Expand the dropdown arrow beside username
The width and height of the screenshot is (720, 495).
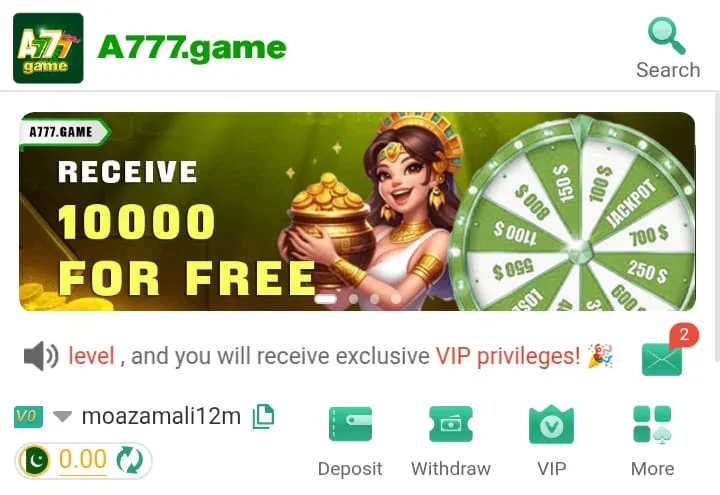click(62, 416)
